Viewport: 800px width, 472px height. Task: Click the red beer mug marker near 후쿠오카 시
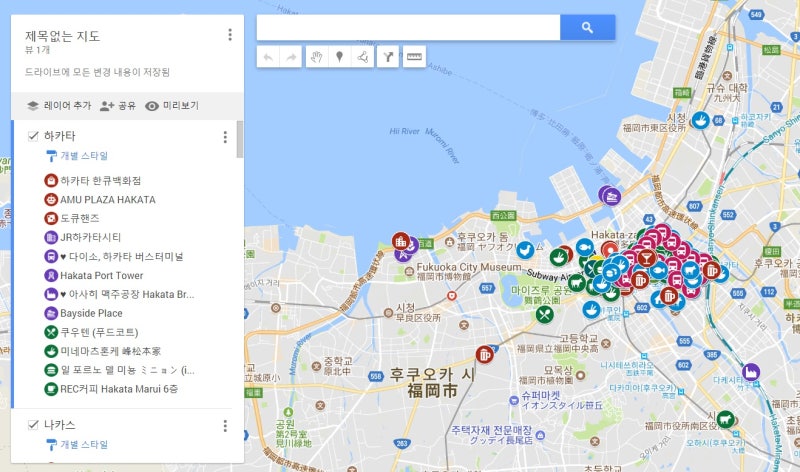click(x=485, y=354)
